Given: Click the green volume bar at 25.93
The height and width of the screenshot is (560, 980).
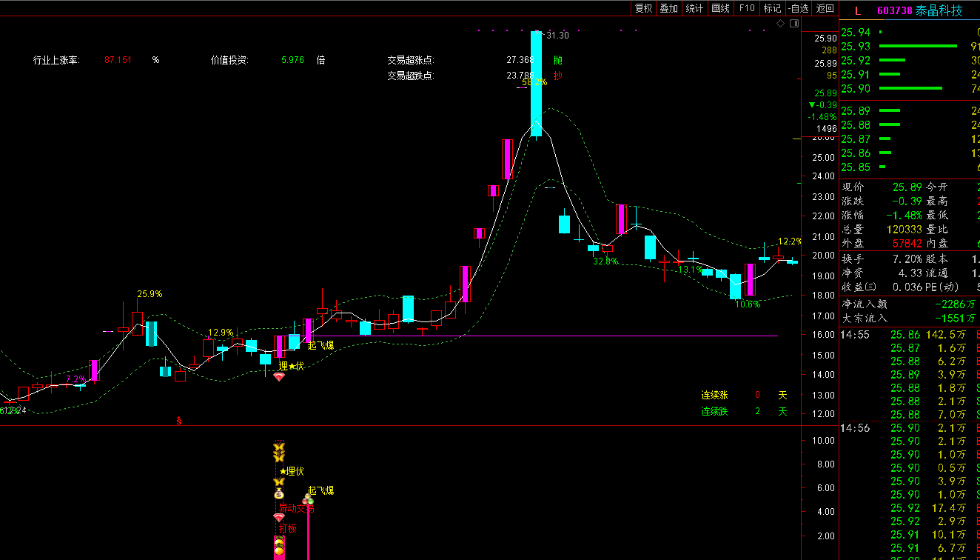Looking at the screenshot, I should coord(918,46).
